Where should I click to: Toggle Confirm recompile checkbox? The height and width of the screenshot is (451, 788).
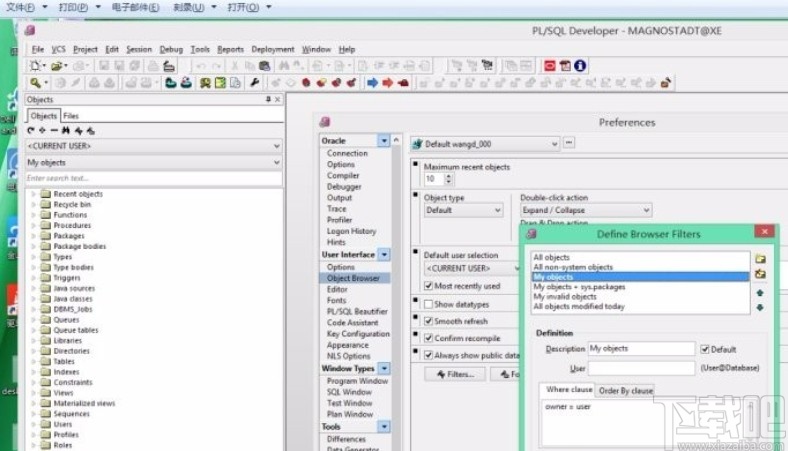pos(428,338)
